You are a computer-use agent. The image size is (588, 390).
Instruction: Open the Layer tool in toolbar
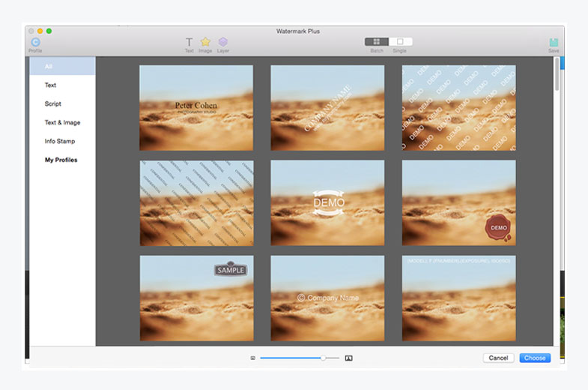(x=223, y=43)
